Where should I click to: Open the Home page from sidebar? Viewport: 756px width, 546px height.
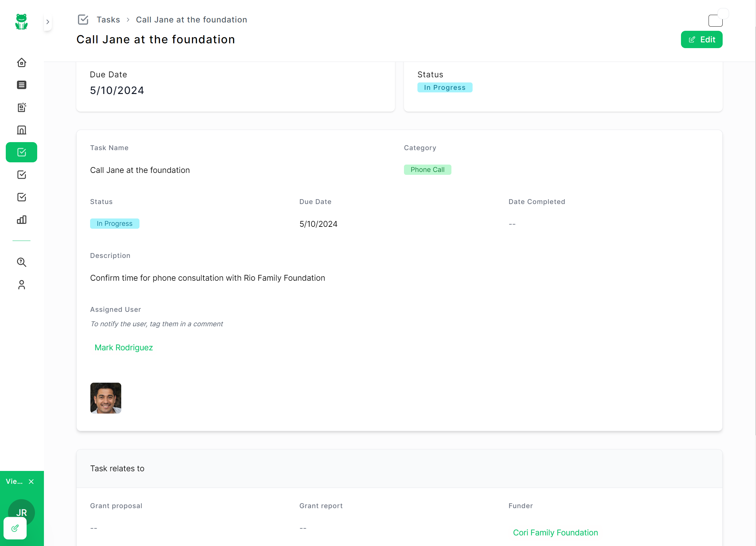pyautogui.click(x=22, y=63)
